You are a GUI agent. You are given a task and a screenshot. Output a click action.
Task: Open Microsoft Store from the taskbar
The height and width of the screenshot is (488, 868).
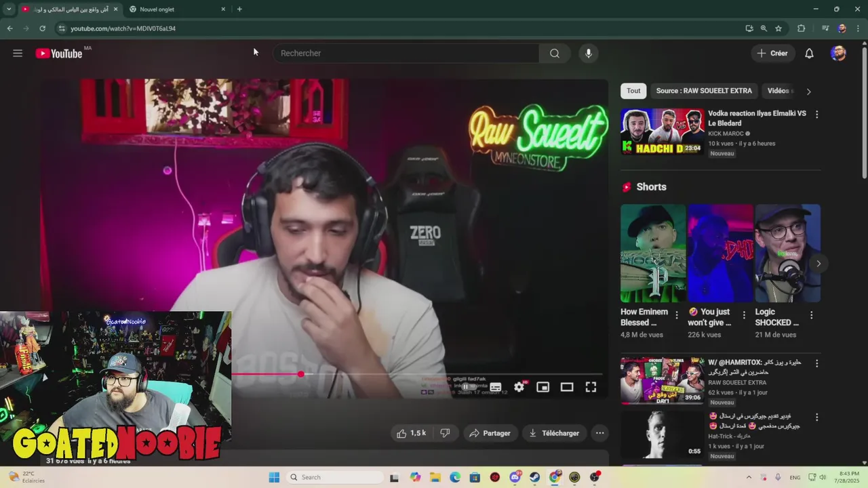coord(475,477)
